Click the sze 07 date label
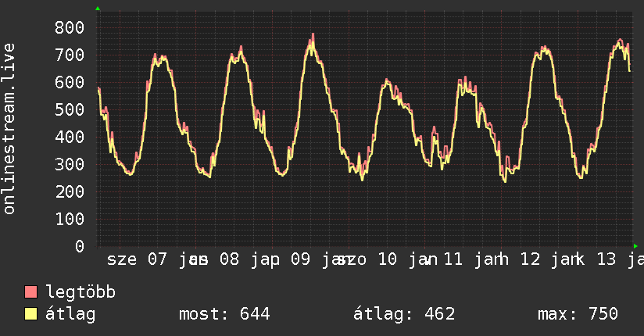 [x=137, y=259]
